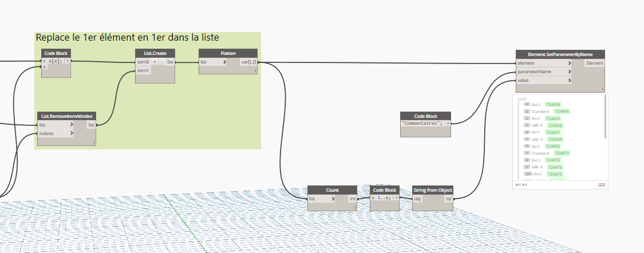Open chevron on Count node list port
The width and height of the screenshot is (644, 253).
[x=335, y=199]
